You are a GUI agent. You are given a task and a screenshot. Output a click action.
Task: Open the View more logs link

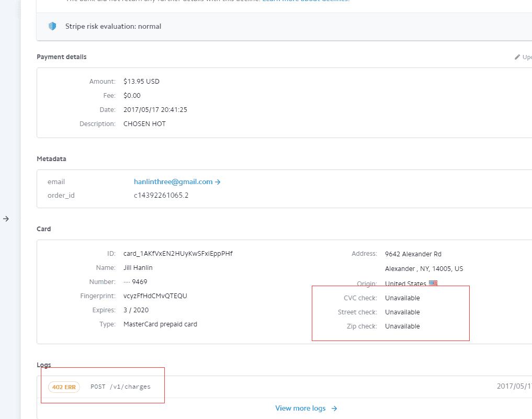(x=300, y=408)
